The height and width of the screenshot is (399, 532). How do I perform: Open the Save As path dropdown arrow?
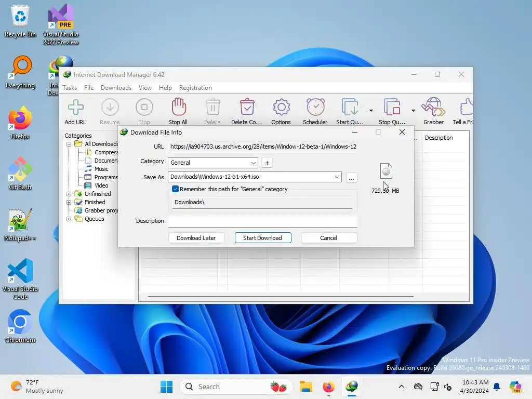[x=337, y=177]
